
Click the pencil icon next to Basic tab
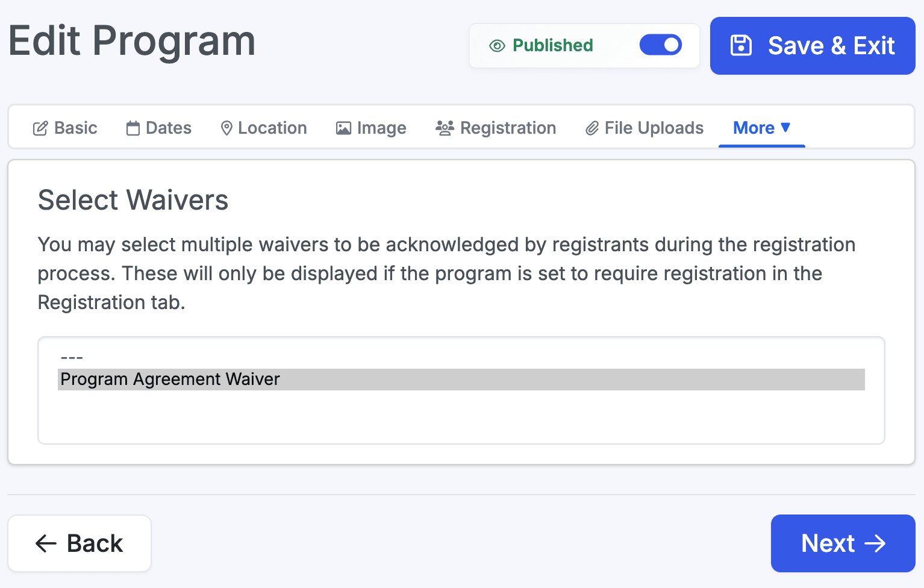tap(40, 128)
